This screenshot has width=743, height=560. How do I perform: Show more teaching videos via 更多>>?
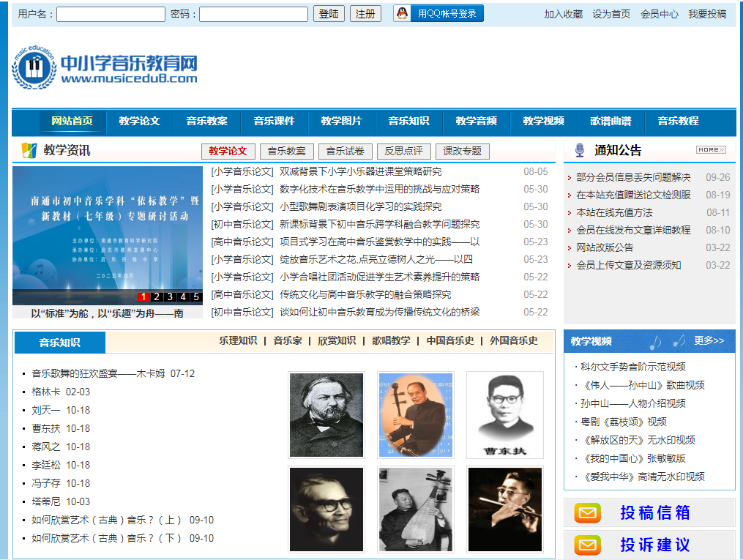[x=709, y=341]
